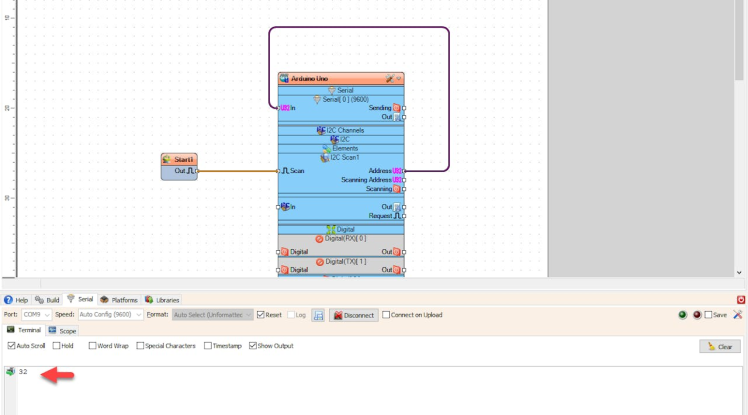Click the red close icon on serial panel
Screen dimensions: 748x415
741,299
